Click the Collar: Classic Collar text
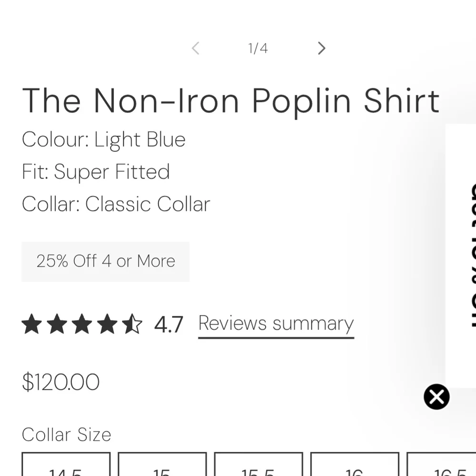 pyautogui.click(x=116, y=204)
